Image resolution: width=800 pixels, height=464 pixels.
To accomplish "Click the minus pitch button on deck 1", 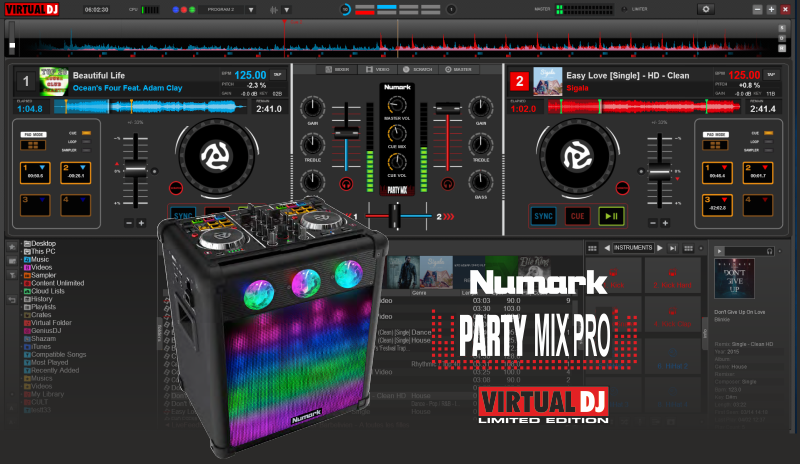I will (x=127, y=222).
